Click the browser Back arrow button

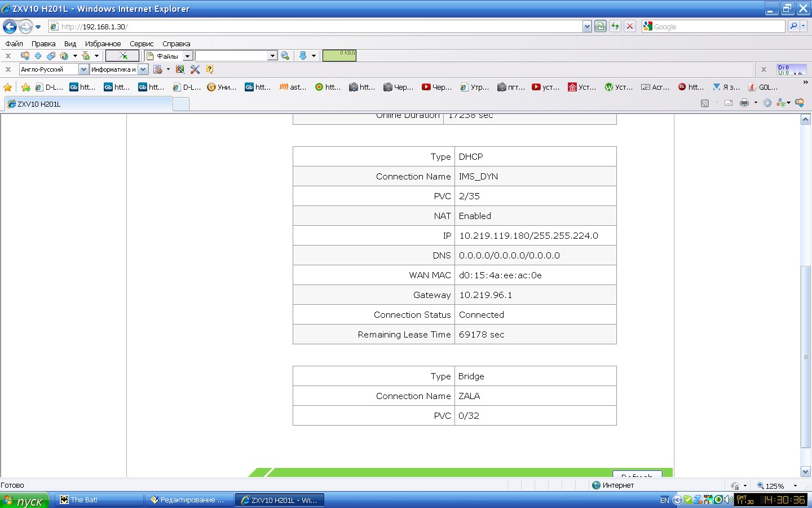(x=10, y=27)
